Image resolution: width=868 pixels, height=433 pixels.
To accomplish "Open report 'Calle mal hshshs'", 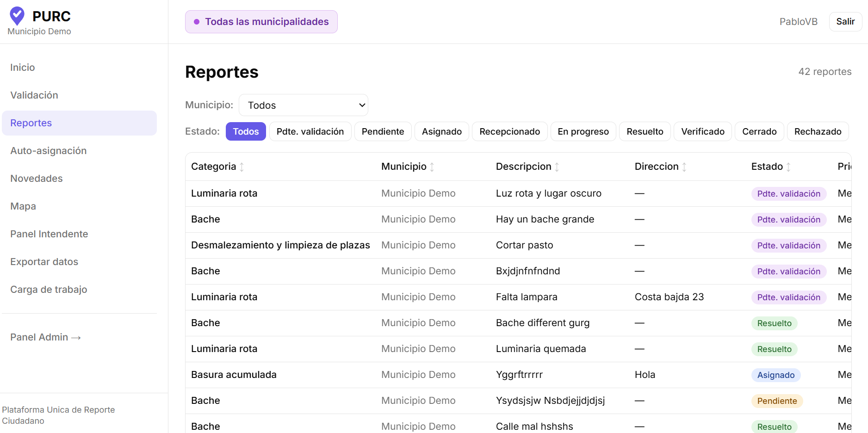I will pyautogui.click(x=534, y=427).
